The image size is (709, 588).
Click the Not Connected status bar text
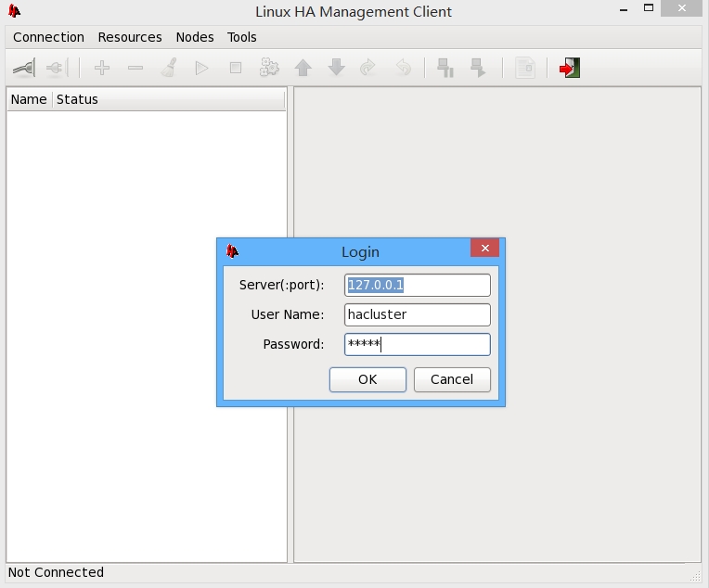(56, 572)
